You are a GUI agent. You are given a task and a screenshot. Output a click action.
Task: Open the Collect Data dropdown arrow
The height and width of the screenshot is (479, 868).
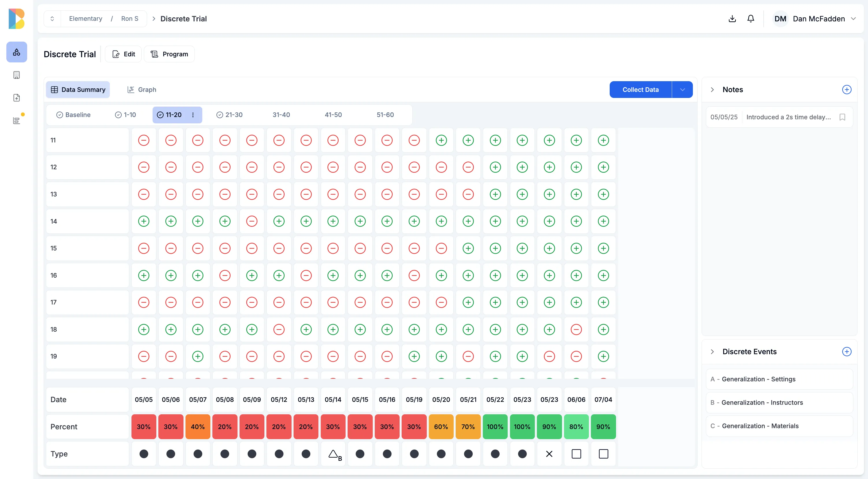coord(682,90)
